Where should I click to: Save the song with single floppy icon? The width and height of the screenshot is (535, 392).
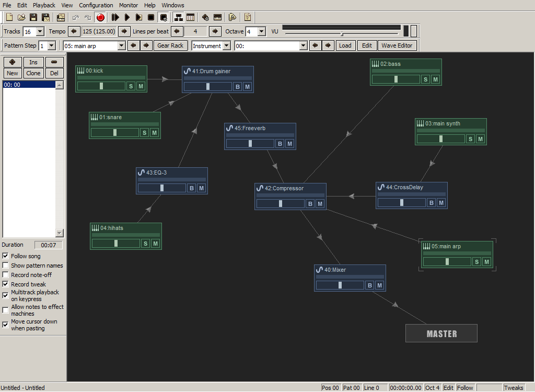33,17
